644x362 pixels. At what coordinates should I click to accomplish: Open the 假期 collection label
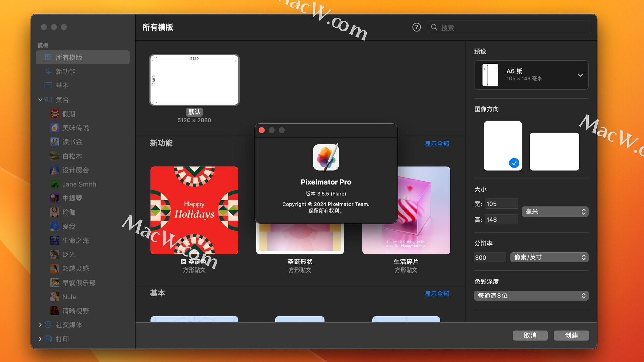point(69,114)
